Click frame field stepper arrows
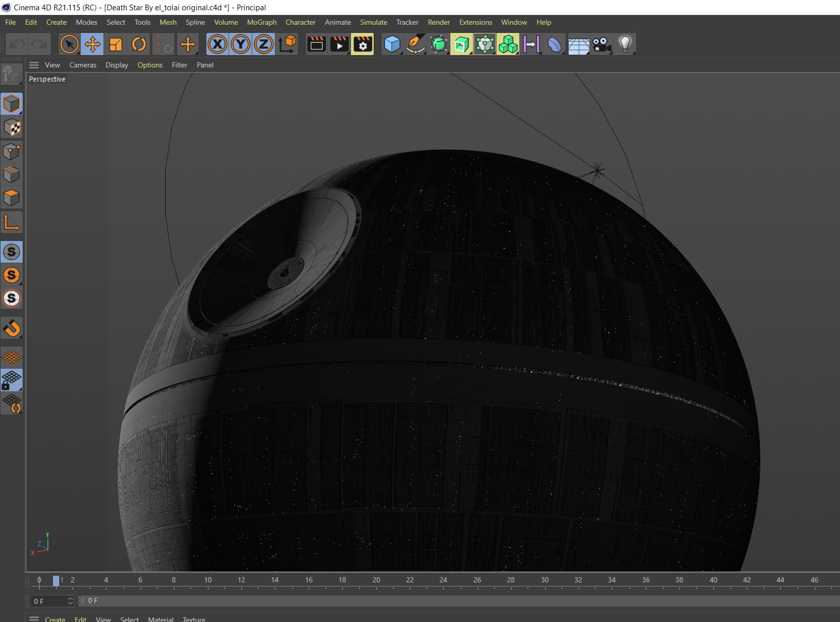The image size is (840, 622). [x=71, y=601]
